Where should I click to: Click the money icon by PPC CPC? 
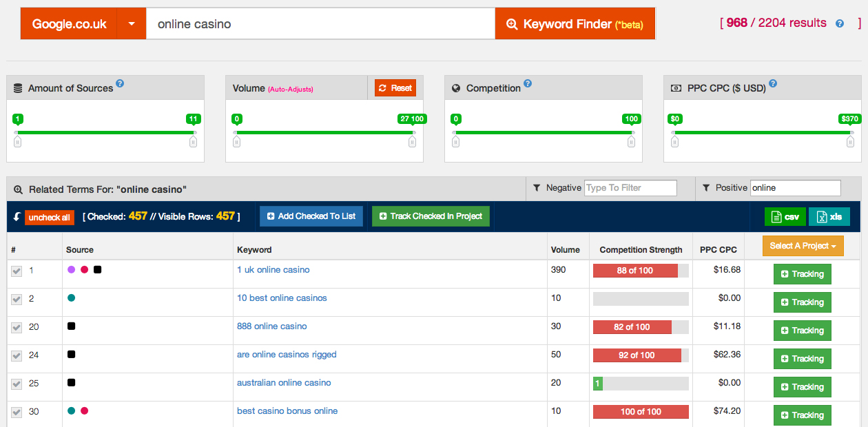pyautogui.click(x=675, y=88)
